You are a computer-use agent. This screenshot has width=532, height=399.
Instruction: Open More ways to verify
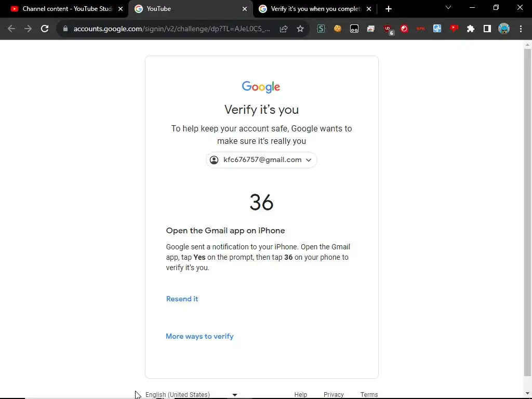click(199, 336)
